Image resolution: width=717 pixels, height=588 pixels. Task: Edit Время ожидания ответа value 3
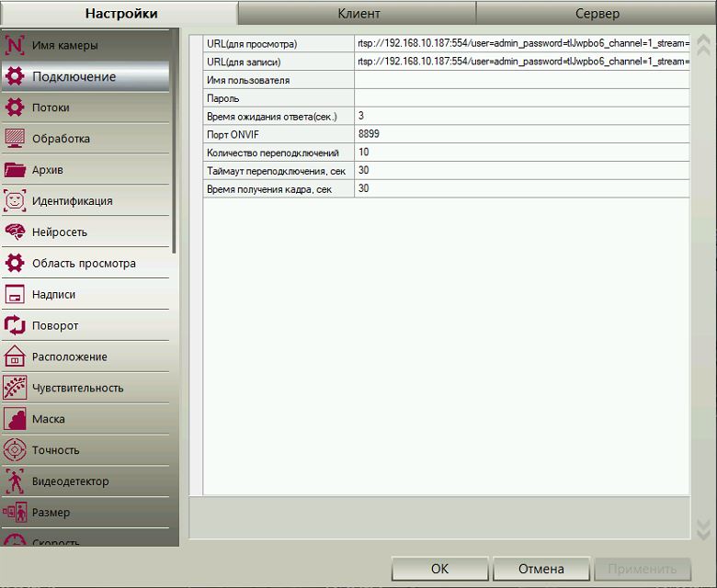point(522,116)
